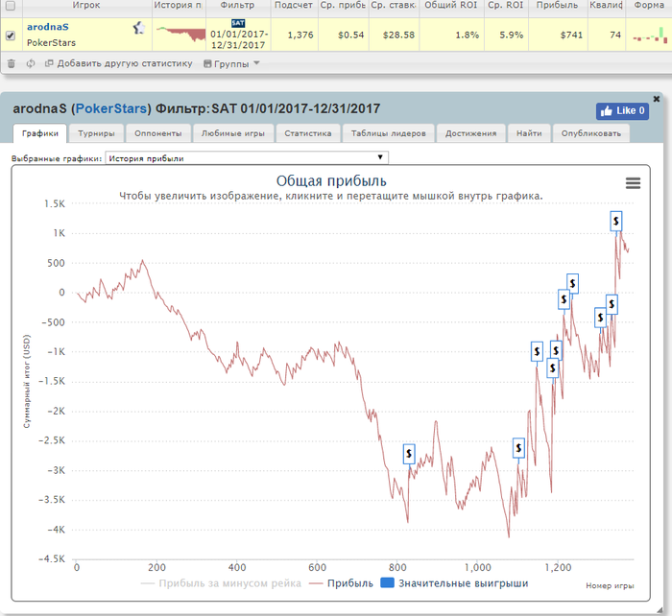Click the $741 profit value
Image resolution: width=672 pixels, height=616 pixels.
571,36
